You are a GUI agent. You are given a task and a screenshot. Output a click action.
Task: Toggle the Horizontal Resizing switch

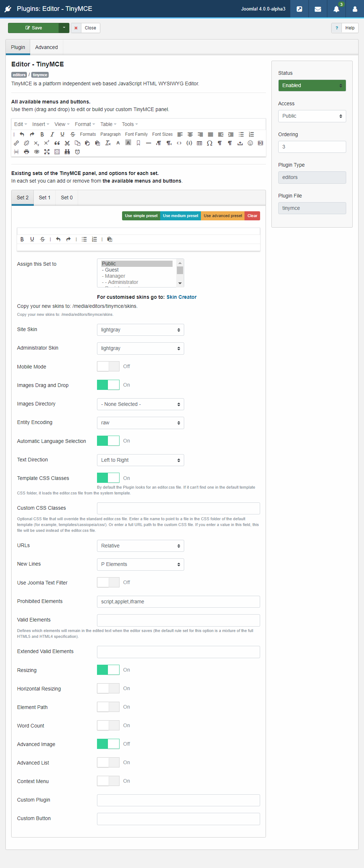point(108,688)
